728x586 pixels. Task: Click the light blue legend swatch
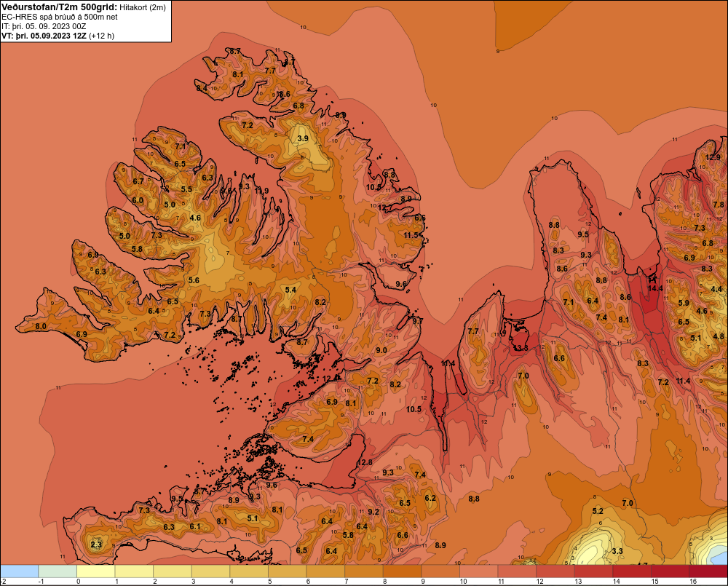(x=20, y=571)
